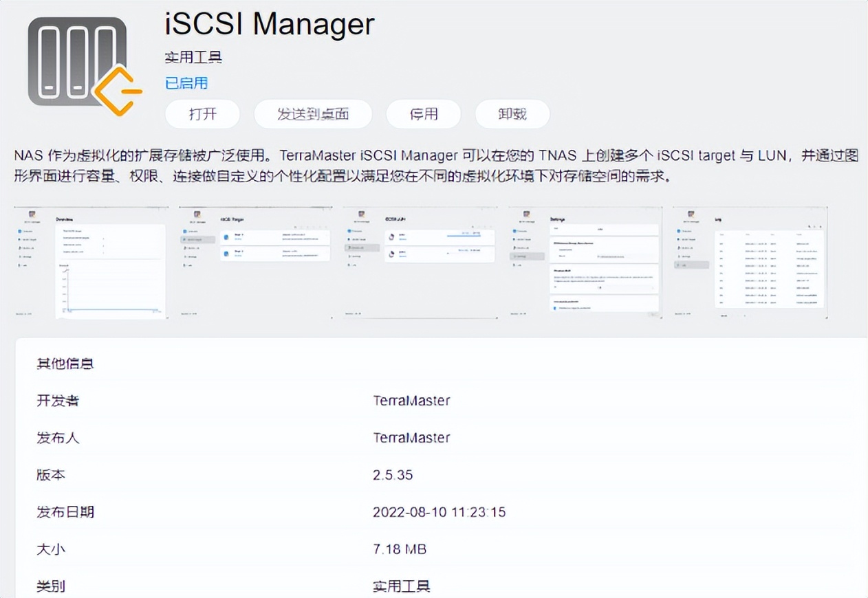Open the Overview screenshot thumbnail

91,263
